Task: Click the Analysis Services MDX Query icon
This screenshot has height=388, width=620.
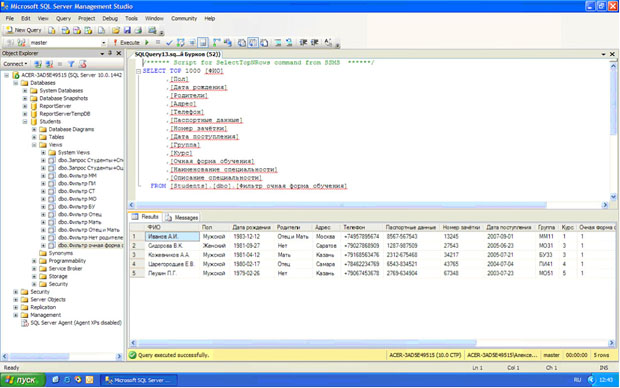Action: click(x=66, y=30)
